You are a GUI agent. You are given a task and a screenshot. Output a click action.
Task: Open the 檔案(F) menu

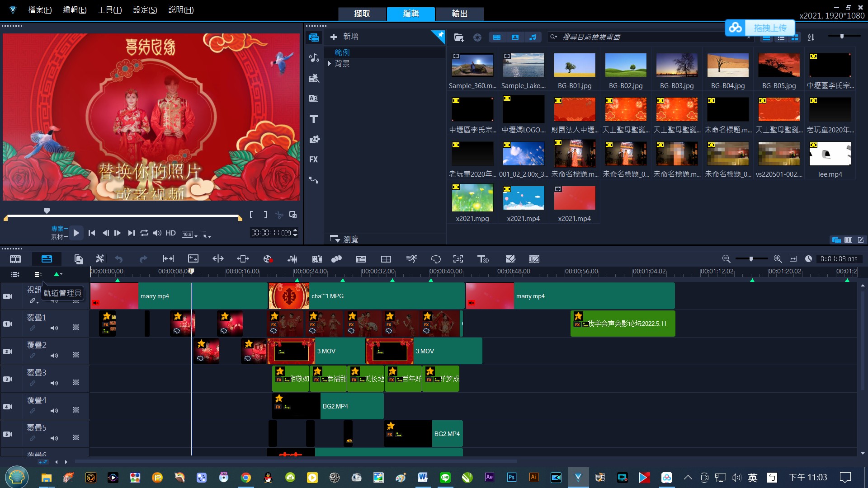point(40,10)
